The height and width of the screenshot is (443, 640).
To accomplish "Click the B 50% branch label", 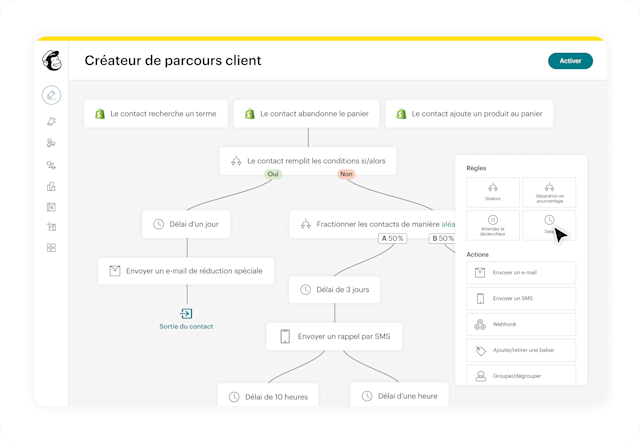I will pos(443,238).
